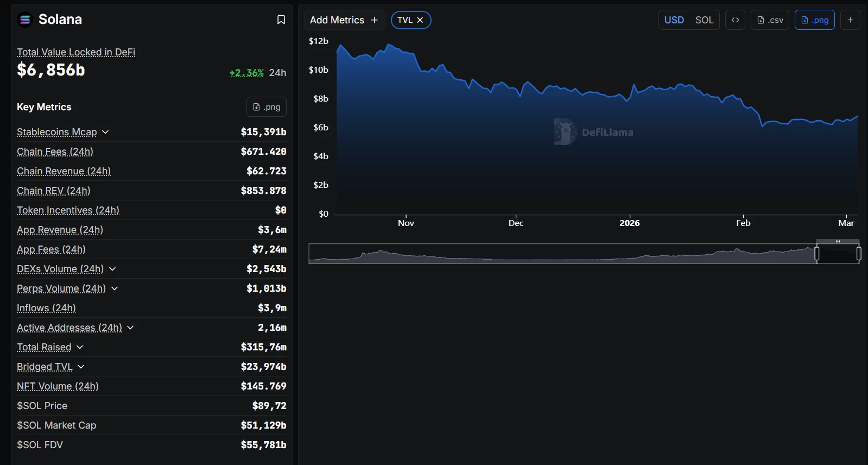Export the chart as .png
868x465 pixels.
point(814,20)
